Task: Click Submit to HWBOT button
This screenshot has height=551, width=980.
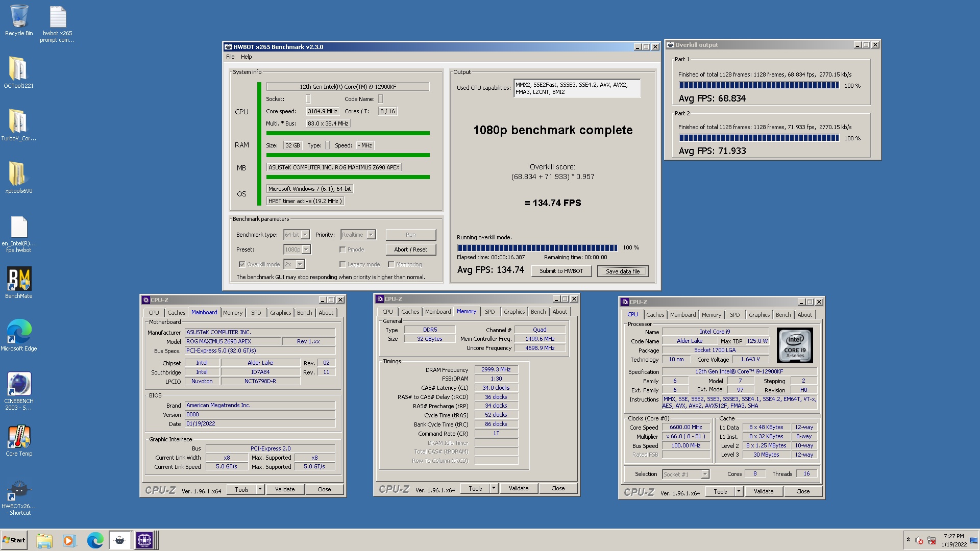Action: tap(561, 271)
